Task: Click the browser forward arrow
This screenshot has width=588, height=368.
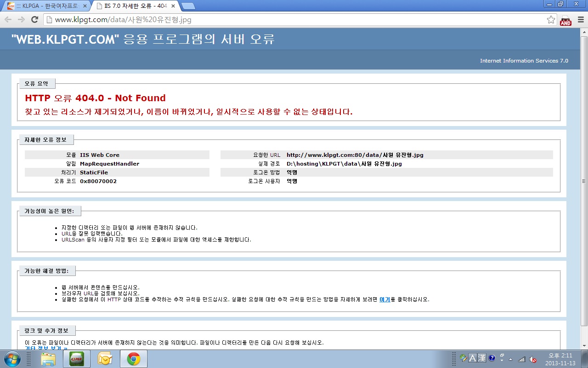Action: (x=21, y=20)
